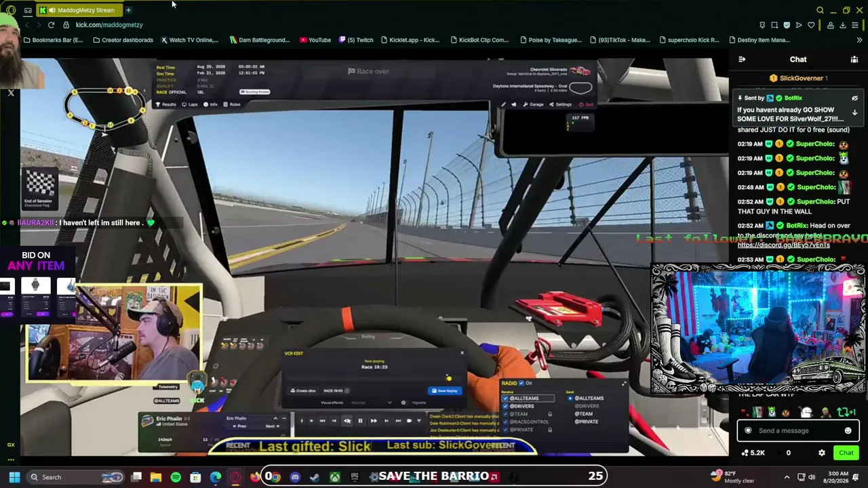Open Xbox app from taskbar
868x488 pixels.
(335, 477)
